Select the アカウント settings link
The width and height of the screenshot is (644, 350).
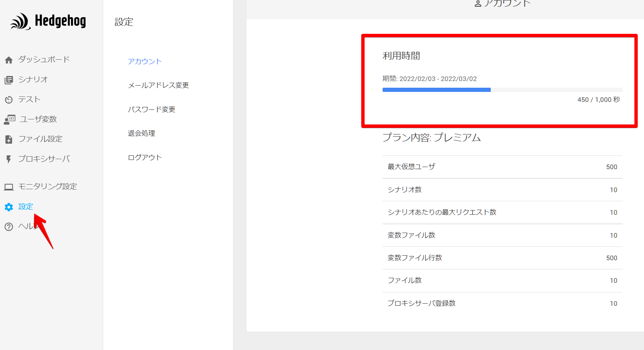pos(145,61)
